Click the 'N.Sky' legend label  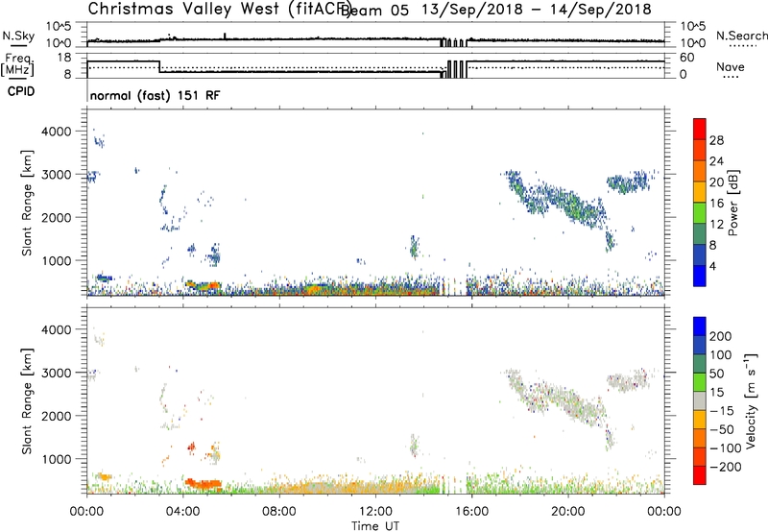tap(18, 36)
